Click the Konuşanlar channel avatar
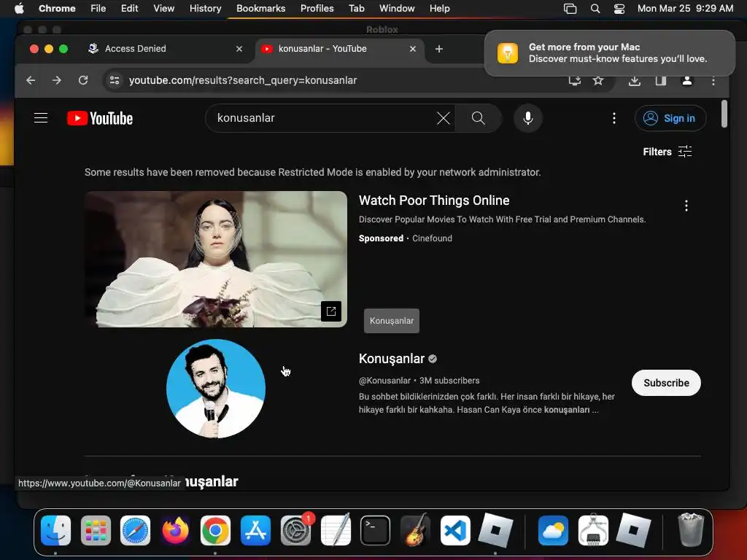 pos(216,389)
